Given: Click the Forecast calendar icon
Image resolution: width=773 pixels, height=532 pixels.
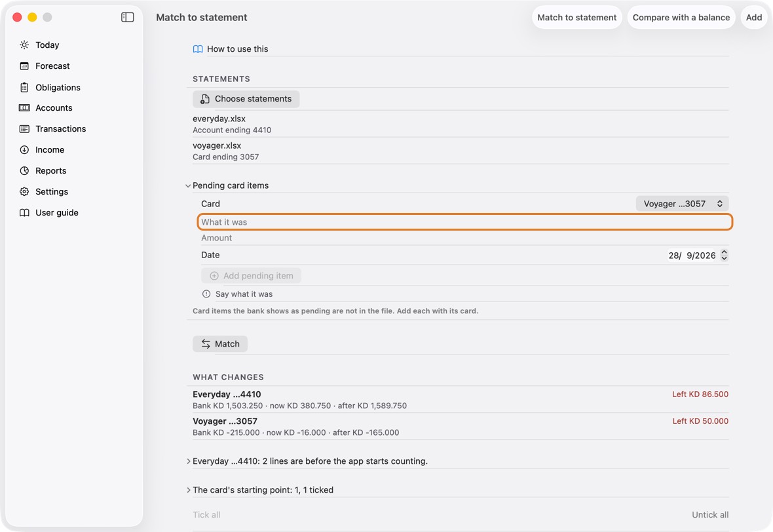Looking at the screenshot, I should pos(24,66).
